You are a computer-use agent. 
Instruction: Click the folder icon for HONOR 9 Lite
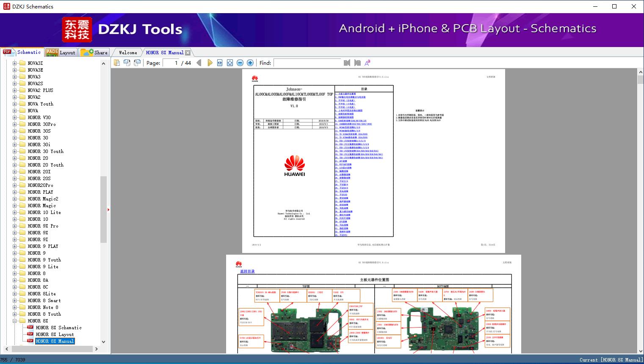point(22,267)
